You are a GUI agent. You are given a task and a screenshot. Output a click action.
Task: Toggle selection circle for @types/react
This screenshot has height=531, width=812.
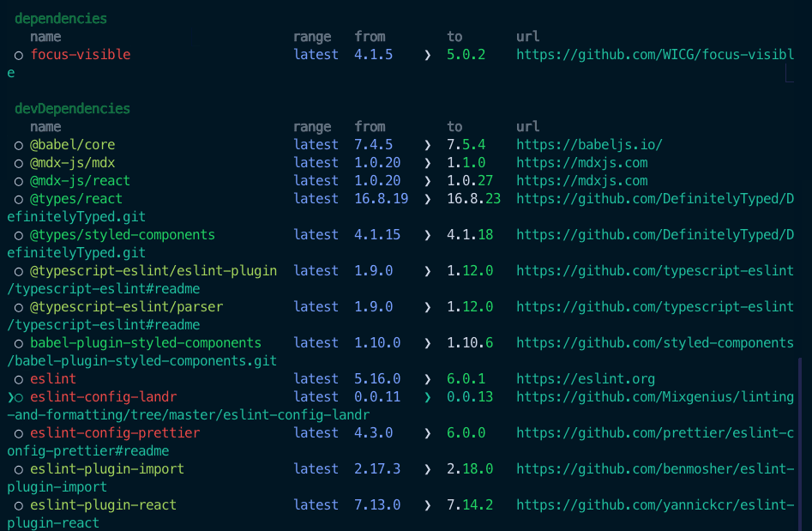pos(19,200)
